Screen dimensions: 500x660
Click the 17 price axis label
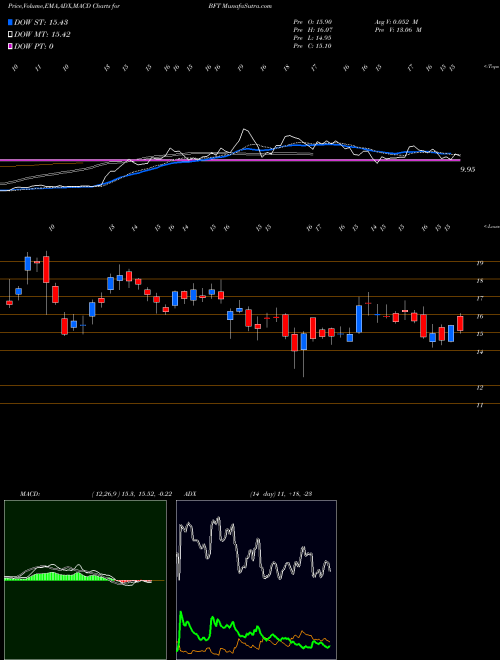[x=479, y=298]
